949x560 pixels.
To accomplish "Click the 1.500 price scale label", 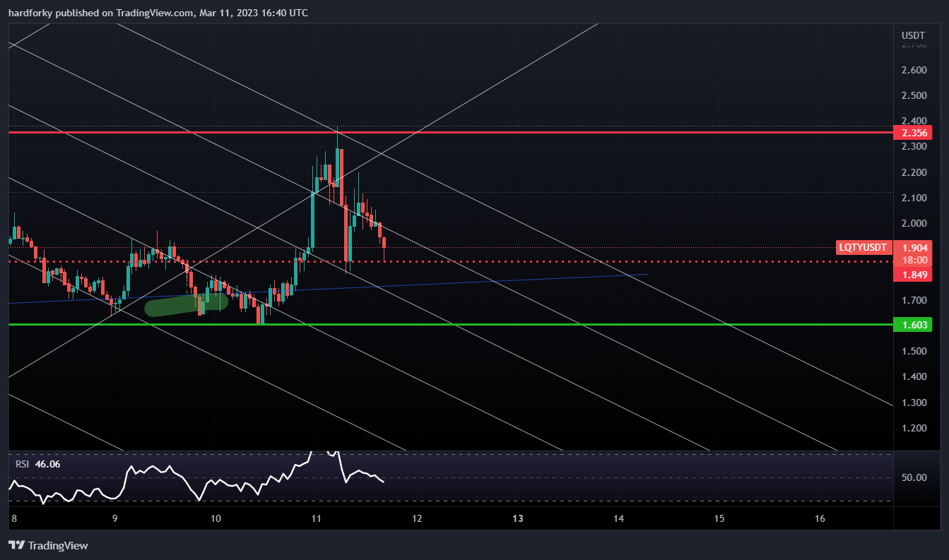I will pos(914,351).
